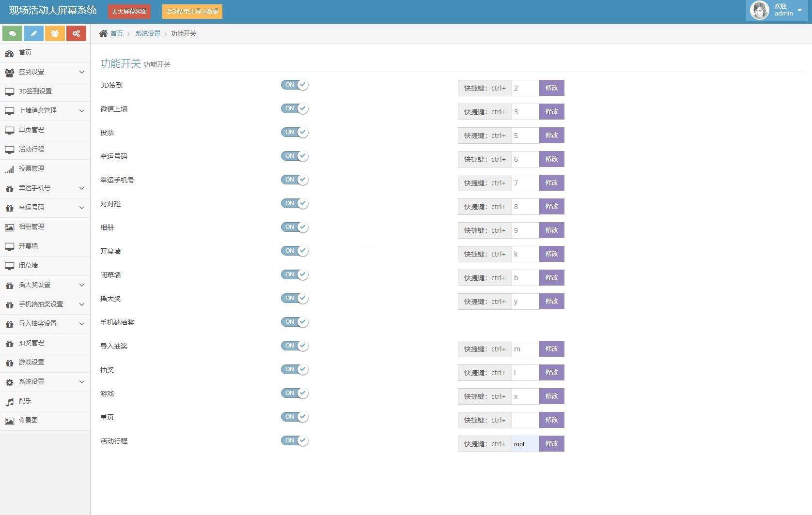Disable the 手机端抽奖 switch

click(x=295, y=322)
